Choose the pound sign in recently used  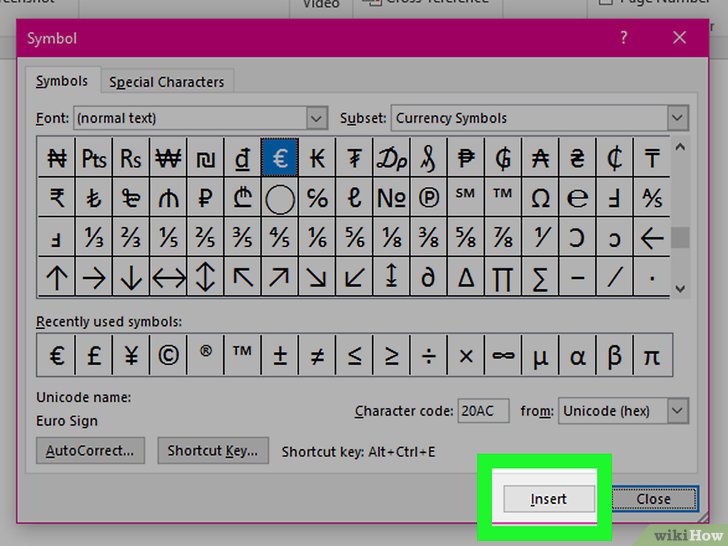point(94,355)
